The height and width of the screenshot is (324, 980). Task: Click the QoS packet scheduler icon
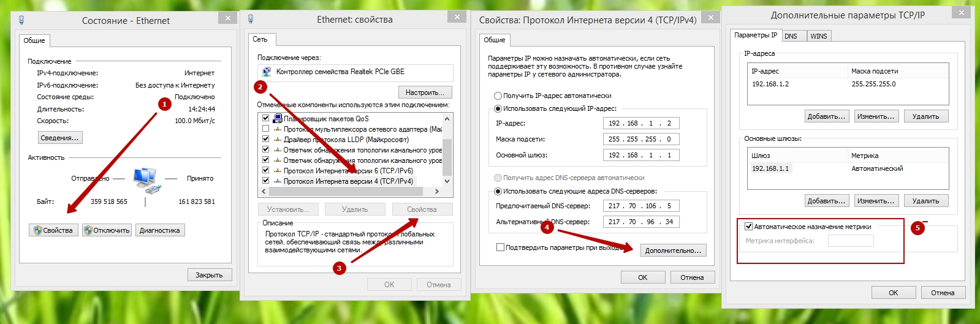[x=278, y=119]
